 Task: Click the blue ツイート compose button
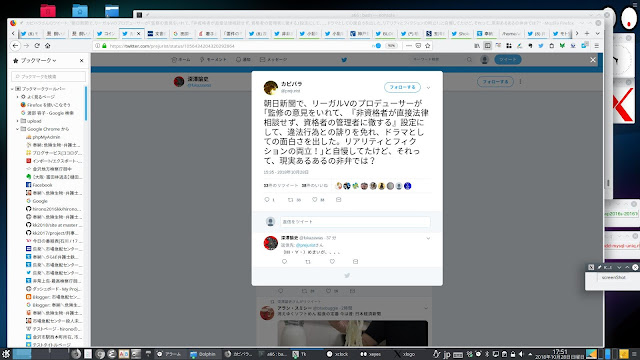pos(508,60)
